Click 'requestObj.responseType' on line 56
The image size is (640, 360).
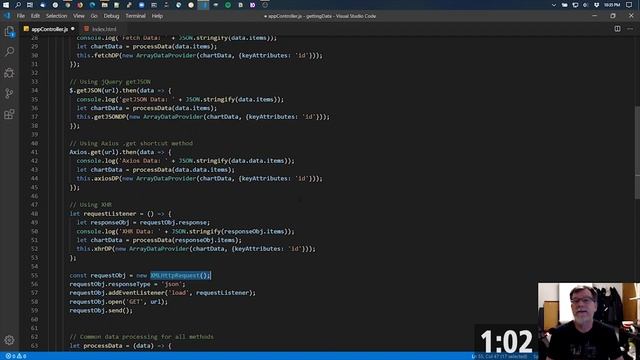click(x=110, y=284)
